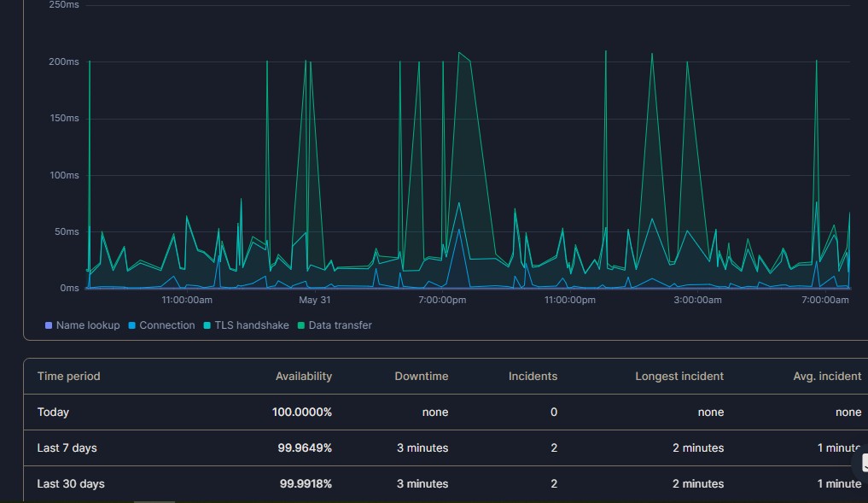
Task: Hide the Data transfer series label
Action: [x=340, y=325]
